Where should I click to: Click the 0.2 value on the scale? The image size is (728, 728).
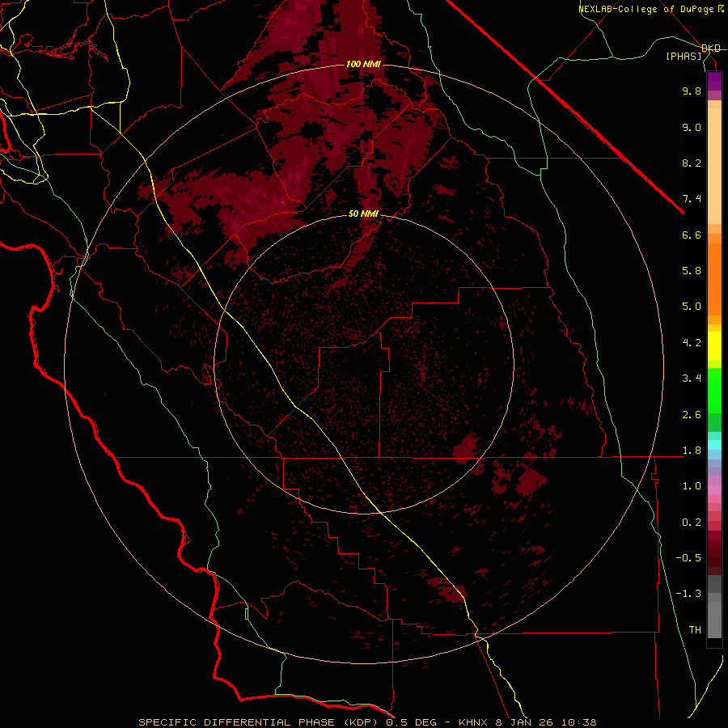tap(692, 523)
